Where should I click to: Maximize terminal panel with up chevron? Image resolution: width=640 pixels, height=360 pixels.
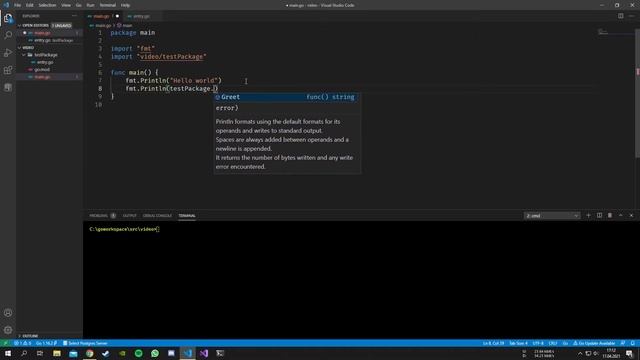pos(620,216)
